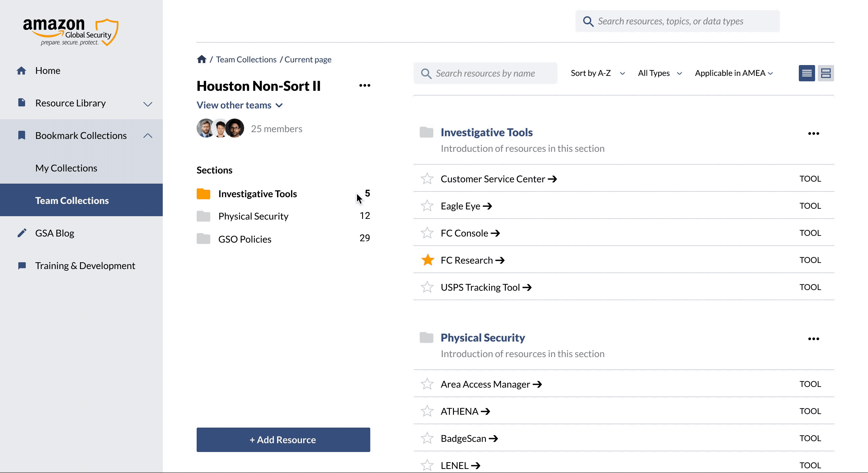Viewport: 868px width, 473px height.
Task: Star the LENEL resource
Action: coord(427,465)
